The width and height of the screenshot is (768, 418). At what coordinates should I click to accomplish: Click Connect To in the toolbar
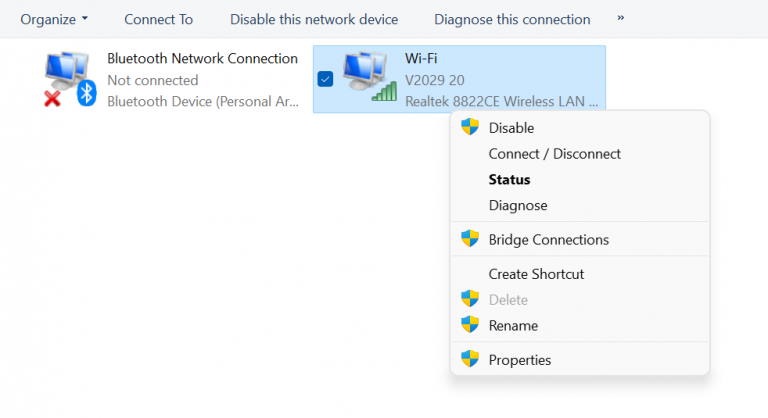158,19
